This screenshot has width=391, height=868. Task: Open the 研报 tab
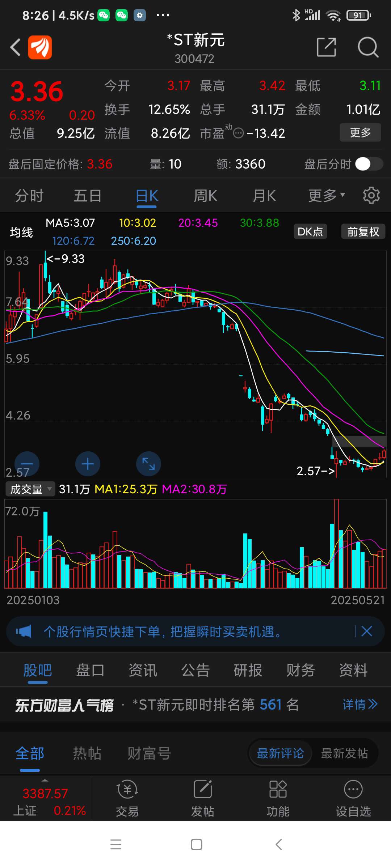pyautogui.click(x=248, y=670)
